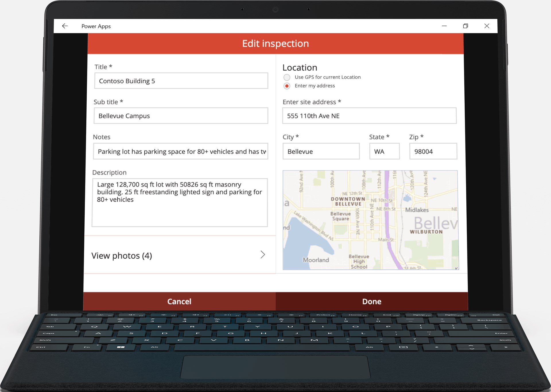Open View photos (4) section
Viewport: 551px width, 392px height.
122,255
